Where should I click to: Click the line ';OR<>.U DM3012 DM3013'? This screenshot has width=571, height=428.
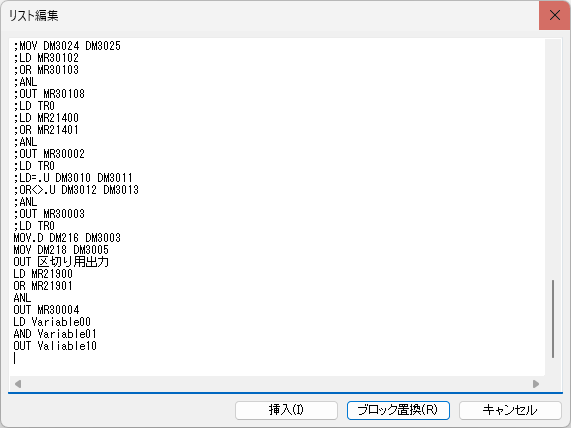(x=76, y=190)
